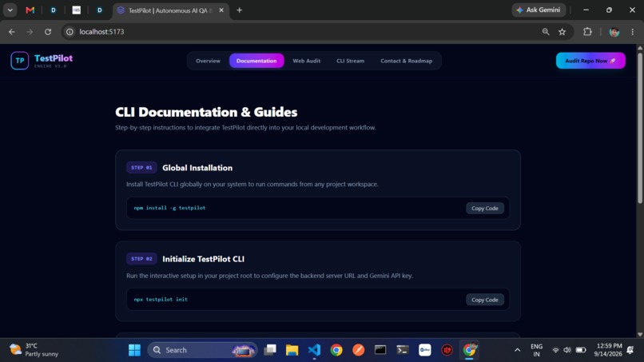The width and height of the screenshot is (644, 362).
Task: Open the weather widget
Action: point(34,350)
